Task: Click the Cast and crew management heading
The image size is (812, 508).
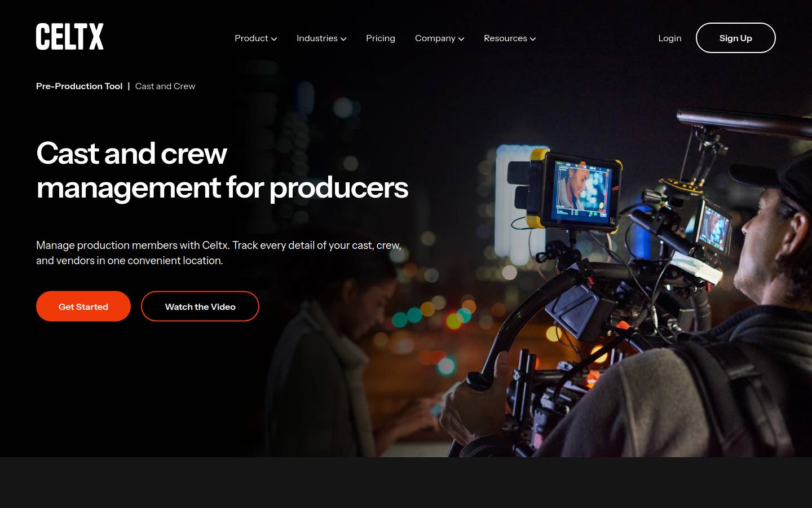Action: coord(222,170)
